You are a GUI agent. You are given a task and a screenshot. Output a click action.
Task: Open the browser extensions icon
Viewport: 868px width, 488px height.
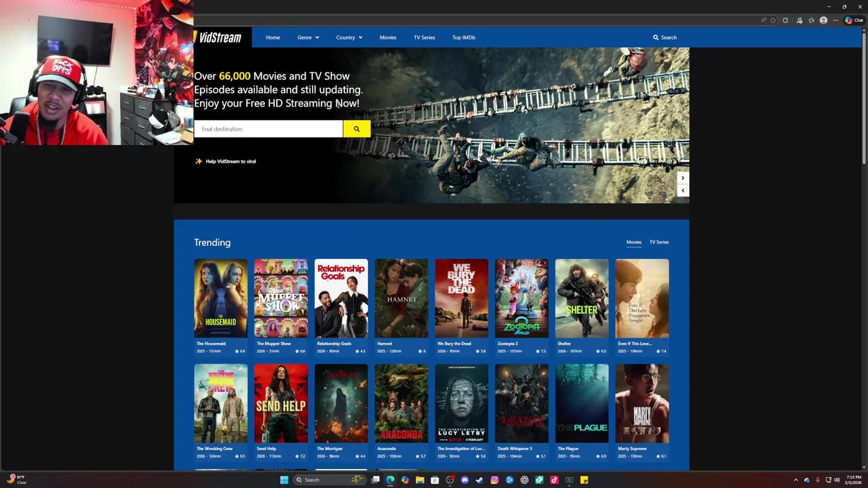[785, 20]
